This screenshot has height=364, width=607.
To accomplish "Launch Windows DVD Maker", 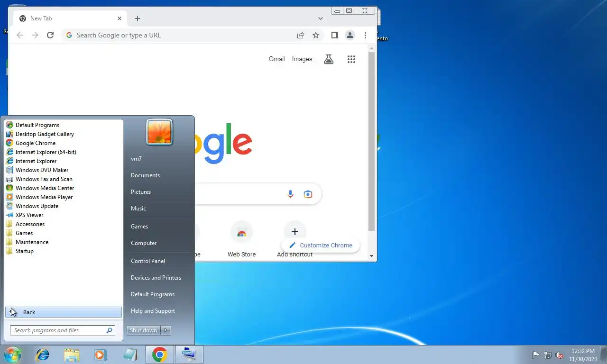I will [37, 170].
